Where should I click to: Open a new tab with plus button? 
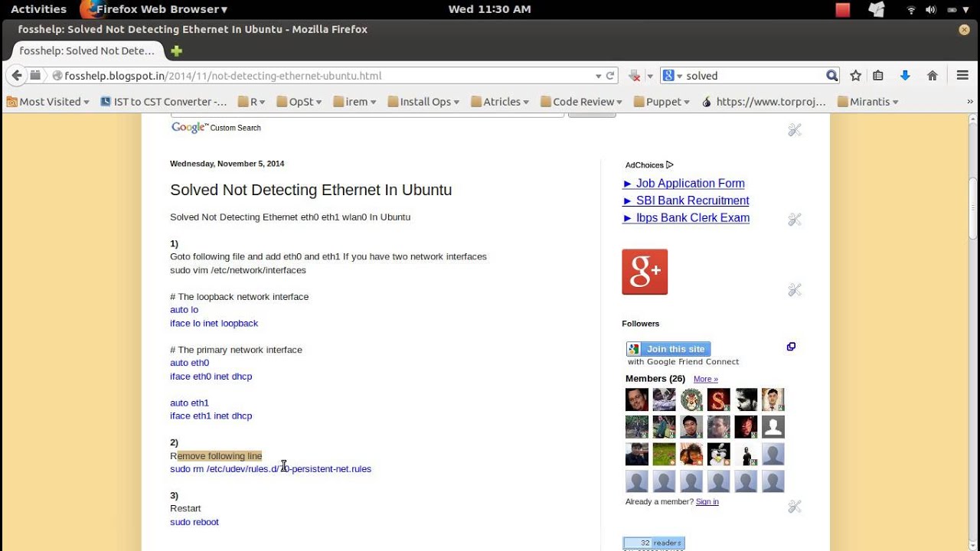(x=177, y=51)
